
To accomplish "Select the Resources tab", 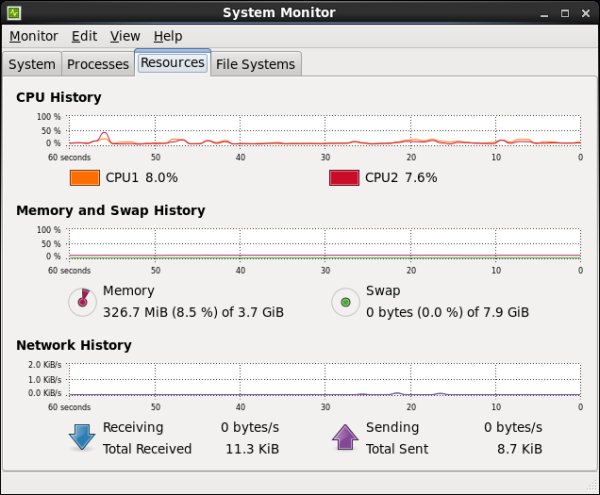I will pyautogui.click(x=172, y=62).
